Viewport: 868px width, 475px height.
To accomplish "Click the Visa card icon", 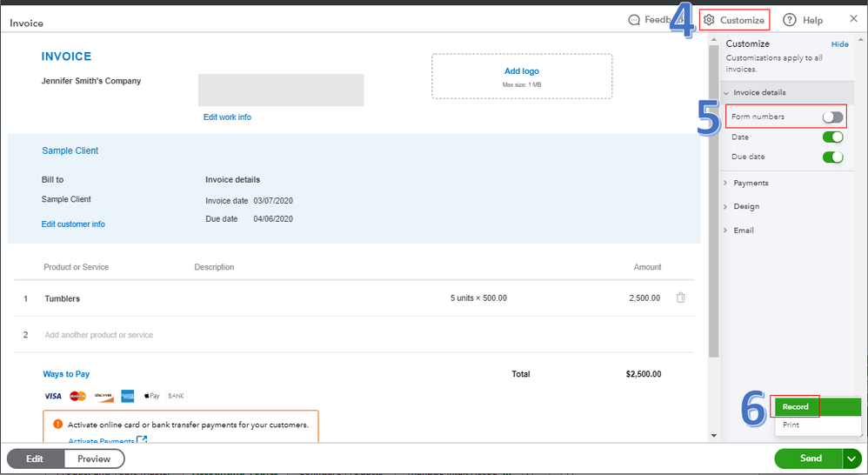I will pos(52,396).
